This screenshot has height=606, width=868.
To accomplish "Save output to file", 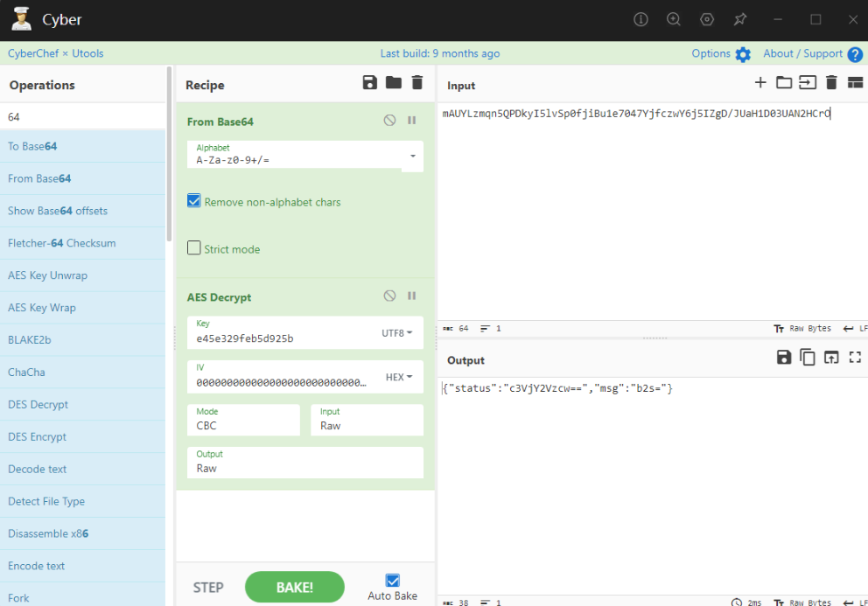I will (784, 358).
